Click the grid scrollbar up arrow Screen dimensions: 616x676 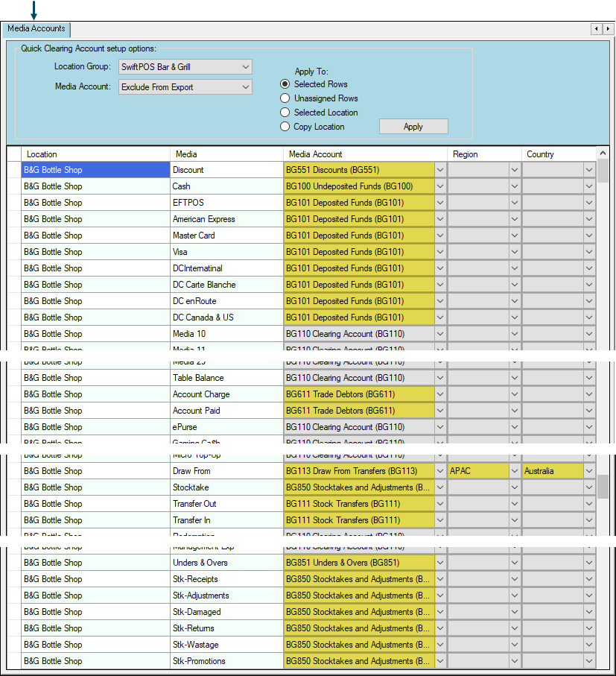click(x=603, y=153)
